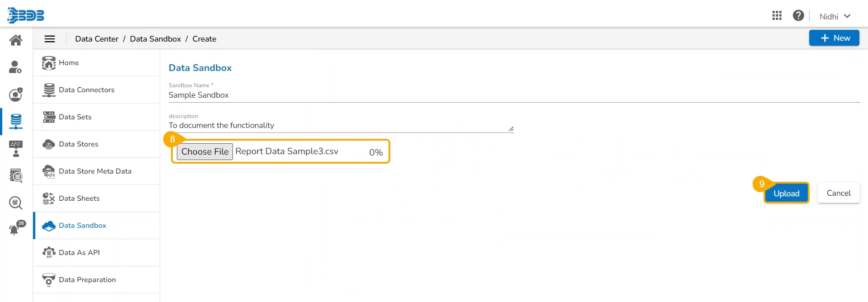Open the Data Connectors menu item

tap(86, 90)
